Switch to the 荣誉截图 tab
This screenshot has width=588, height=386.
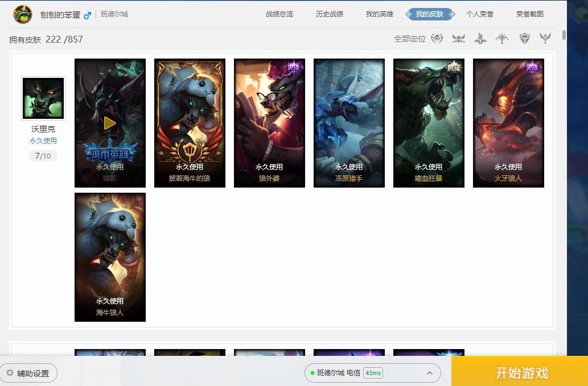click(x=530, y=14)
